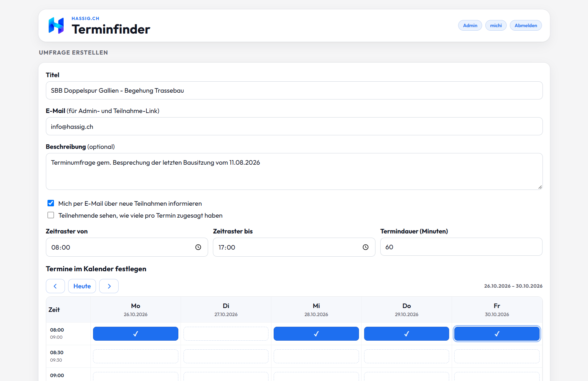Grab the Beschreibung textarea resize handle

click(540, 187)
